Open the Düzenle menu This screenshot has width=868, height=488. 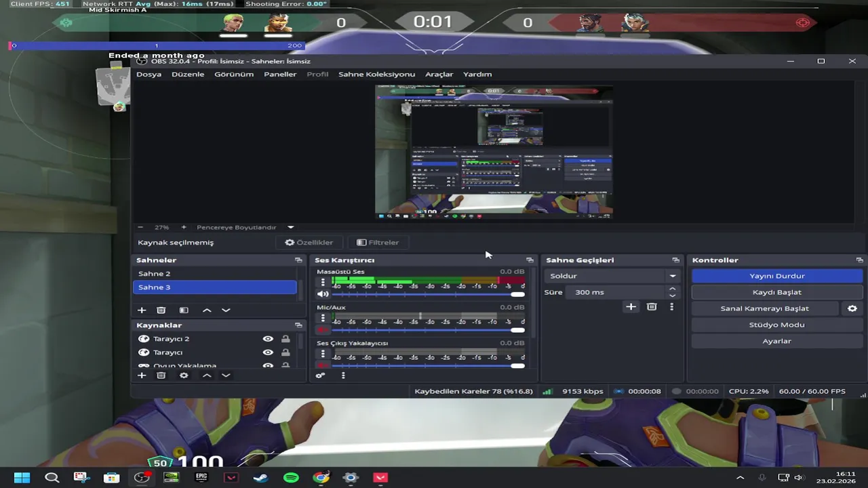(x=188, y=74)
